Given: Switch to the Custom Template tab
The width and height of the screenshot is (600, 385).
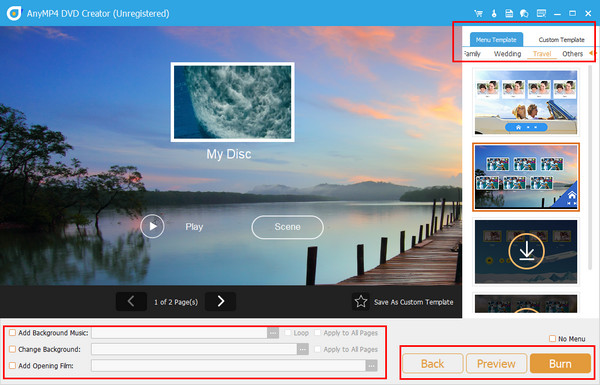Looking at the screenshot, I should 561,39.
